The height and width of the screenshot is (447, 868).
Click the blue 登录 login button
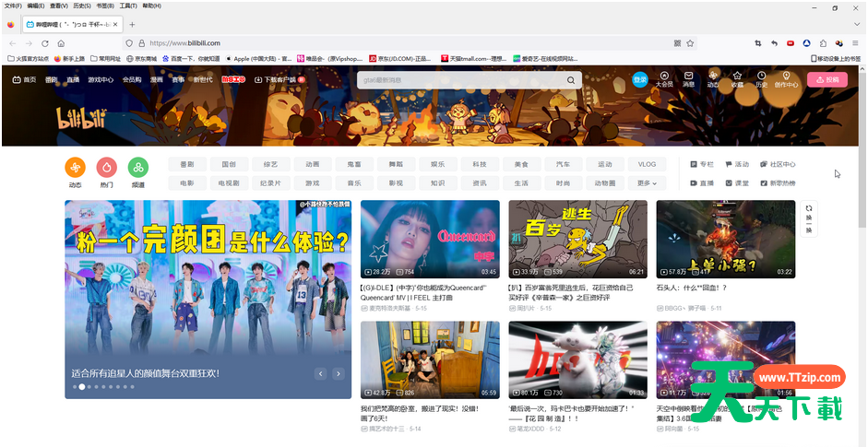click(x=640, y=79)
